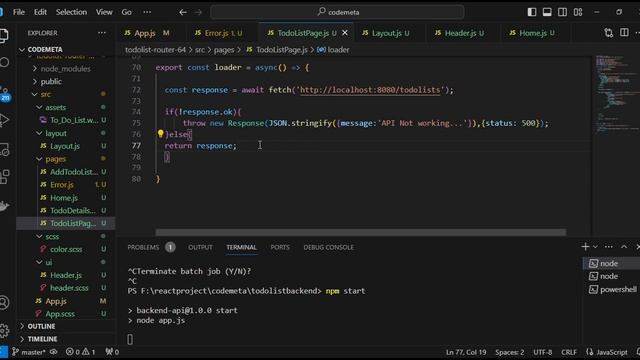Image resolution: width=640 pixels, height=360 pixels.
Task: Open the overflow menu ellipsis in menu bar
Action: [147, 12]
